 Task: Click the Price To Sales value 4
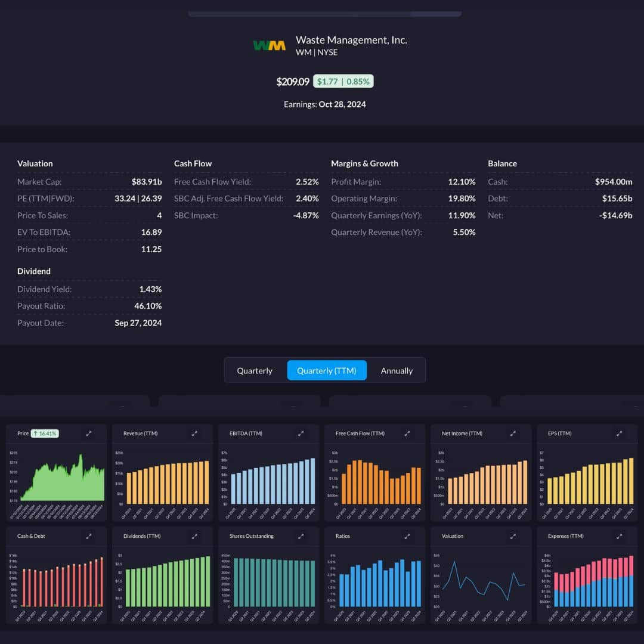point(159,215)
